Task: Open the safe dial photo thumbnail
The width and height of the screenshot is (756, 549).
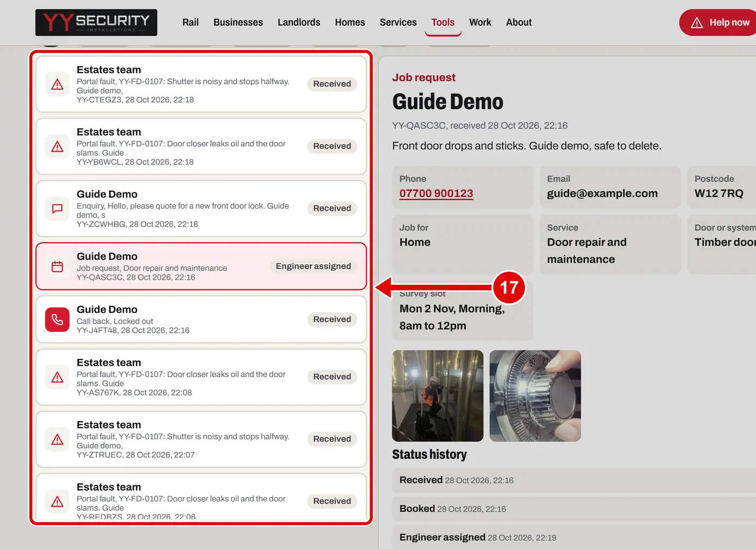Action: 535,396
